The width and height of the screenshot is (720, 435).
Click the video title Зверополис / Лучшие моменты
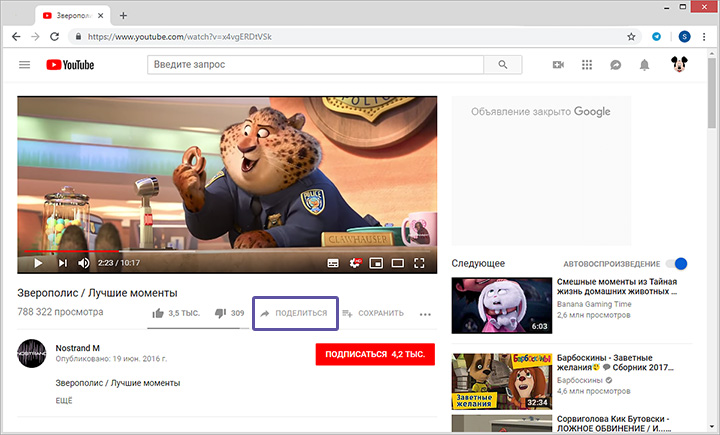coord(97,293)
